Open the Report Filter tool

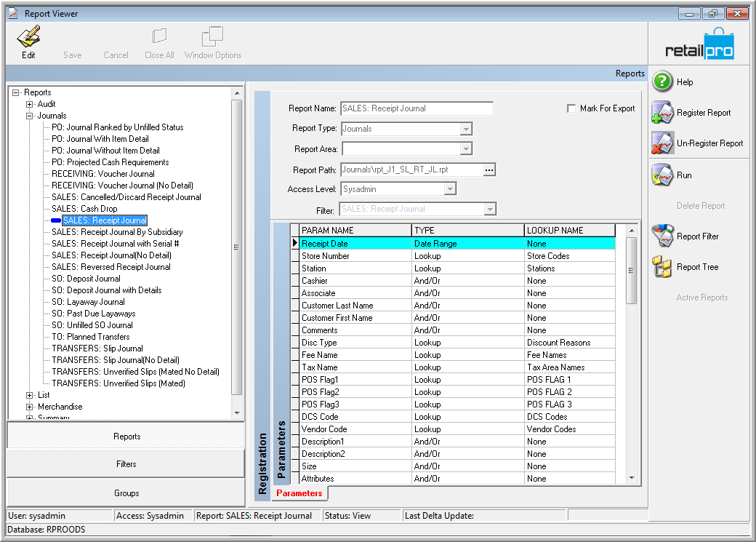[x=662, y=236]
